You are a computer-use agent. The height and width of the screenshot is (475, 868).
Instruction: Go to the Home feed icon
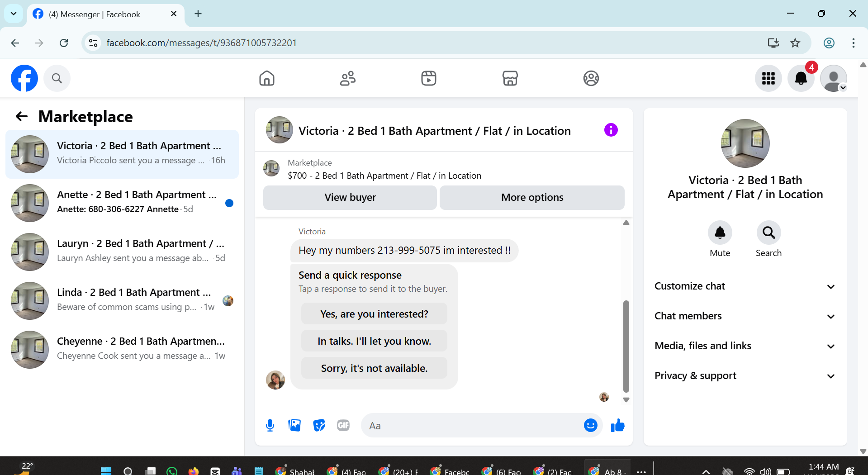pyautogui.click(x=267, y=78)
